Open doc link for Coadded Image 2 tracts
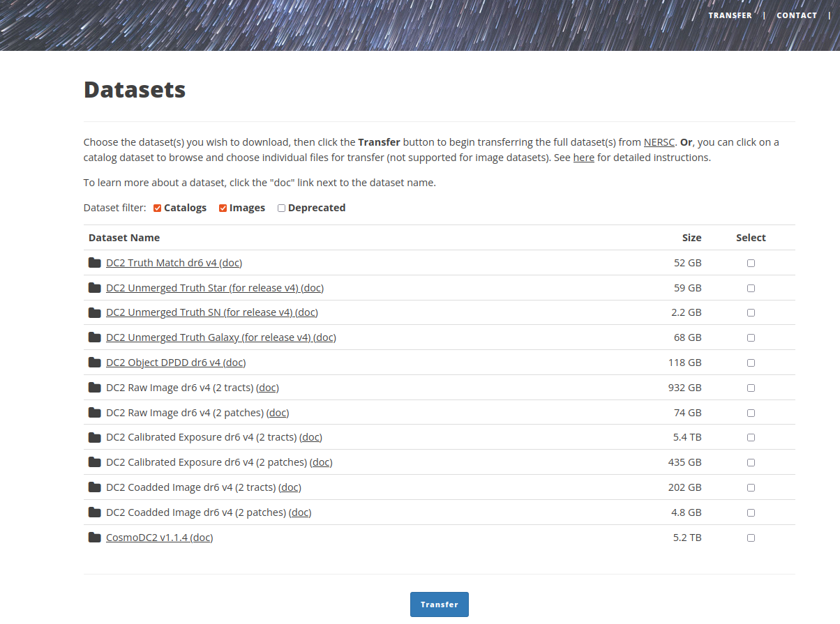The height and width of the screenshot is (624, 840). coord(290,487)
